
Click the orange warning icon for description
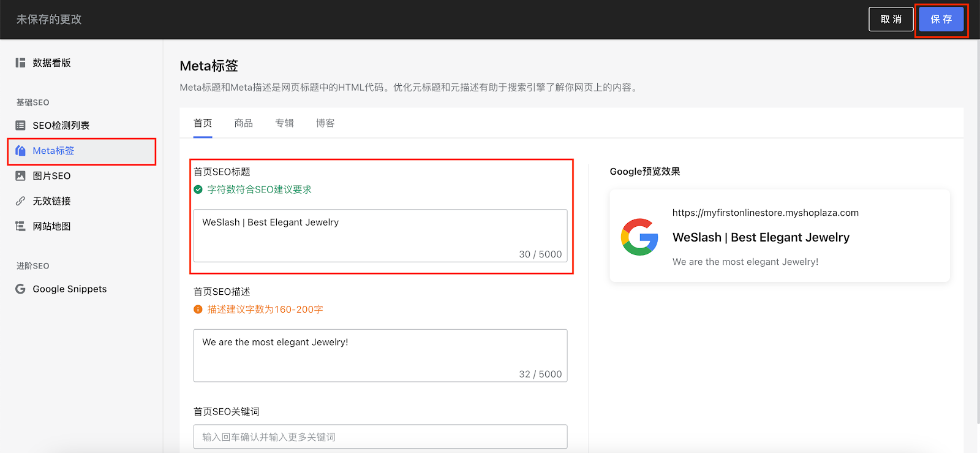[x=198, y=310]
